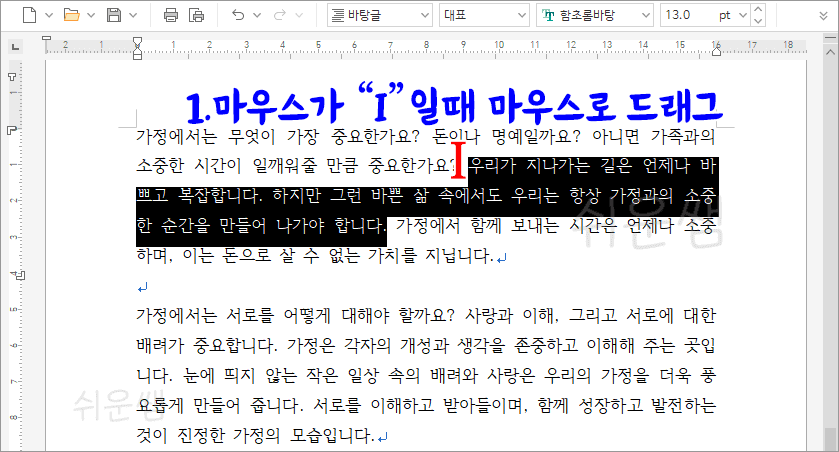Click the Print icon
Viewport: 839px width, 452px height.
(171, 15)
